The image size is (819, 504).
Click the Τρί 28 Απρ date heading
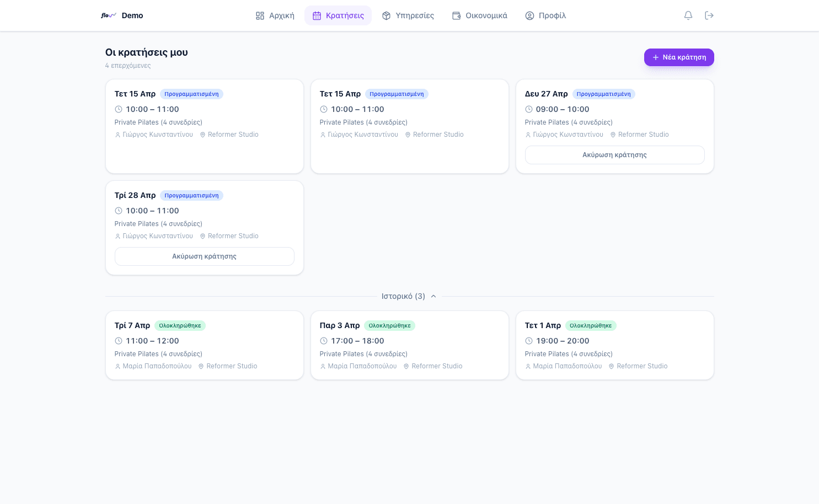point(135,195)
